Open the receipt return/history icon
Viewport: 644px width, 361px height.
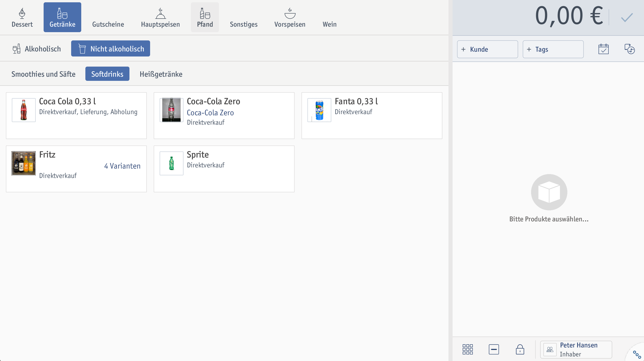coord(630,49)
